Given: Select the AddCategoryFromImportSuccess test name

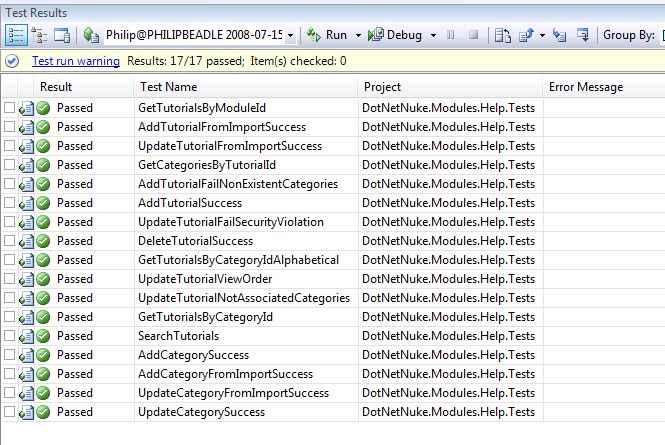Looking at the screenshot, I should click(225, 374).
